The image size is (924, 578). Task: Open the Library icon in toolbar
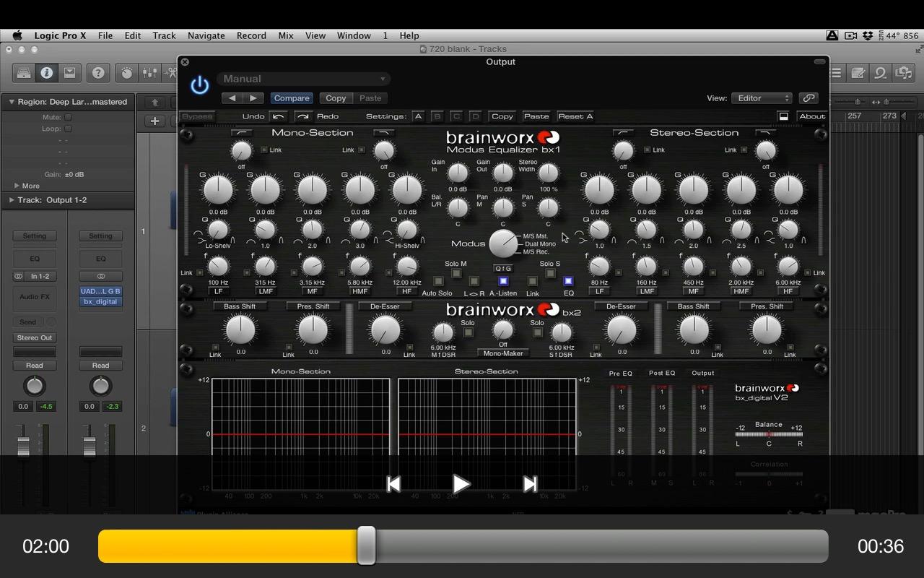pyautogui.click(x=24, y=73)
